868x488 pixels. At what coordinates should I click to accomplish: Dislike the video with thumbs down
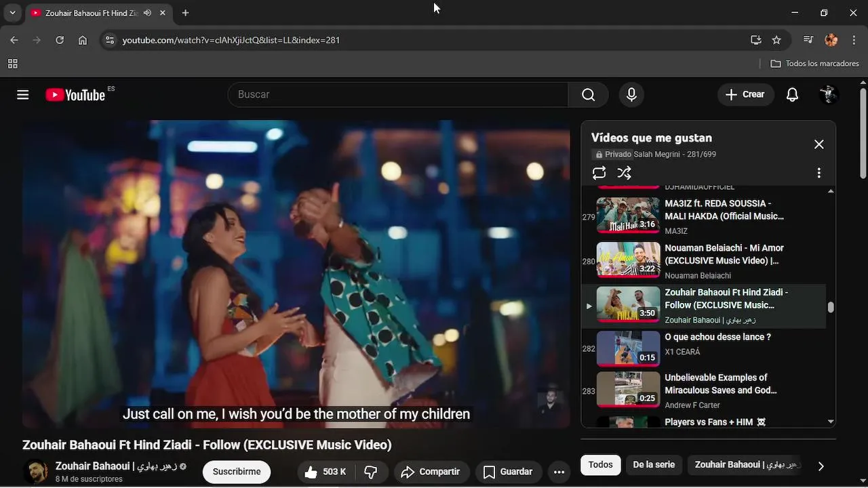coord(371,472)
